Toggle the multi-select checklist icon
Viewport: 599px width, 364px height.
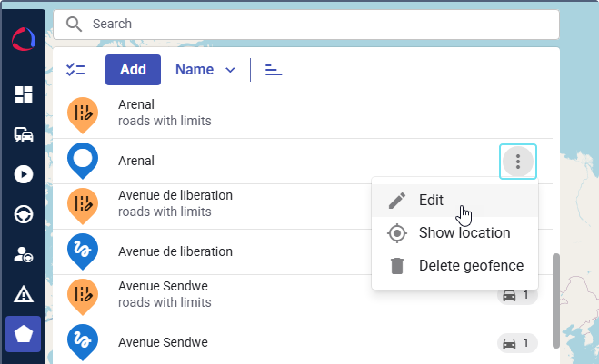[75, 70]
